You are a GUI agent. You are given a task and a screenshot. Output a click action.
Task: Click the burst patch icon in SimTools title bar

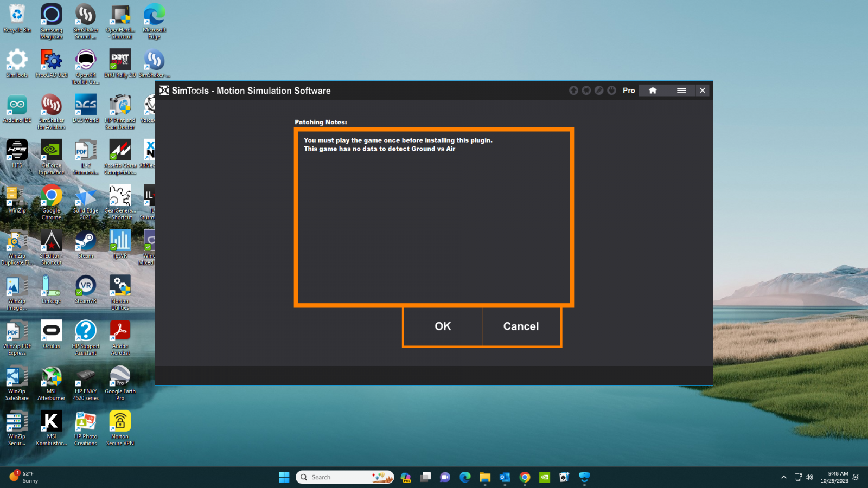click(586, 91)
